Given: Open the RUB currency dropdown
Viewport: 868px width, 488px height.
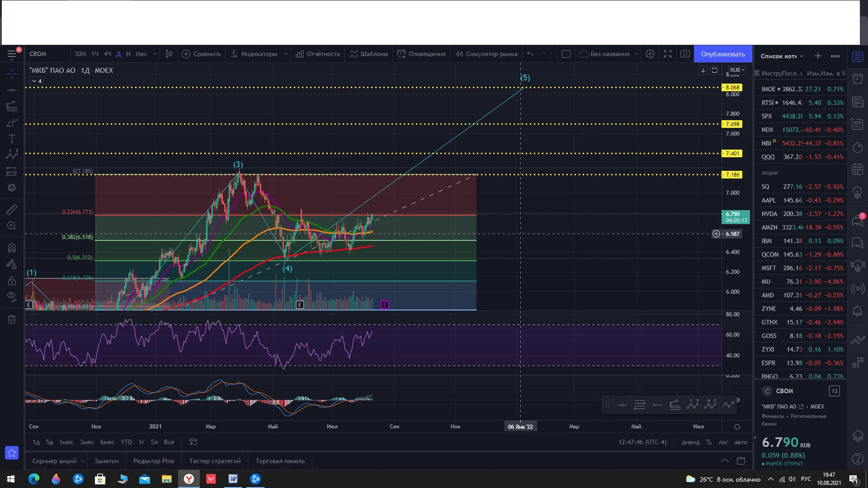Looking at the screenshot, I should tap(737, 70).
